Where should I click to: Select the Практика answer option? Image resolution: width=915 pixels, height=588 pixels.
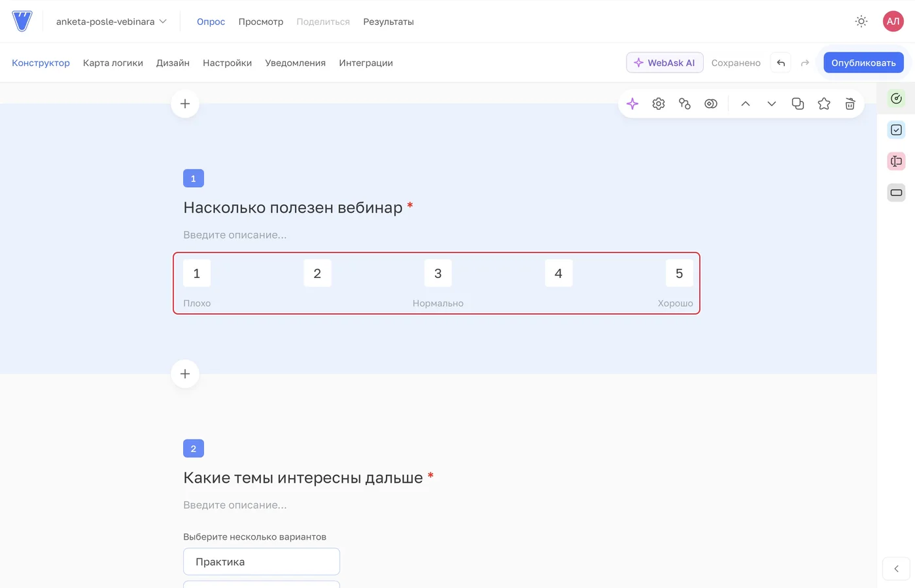point(262,562)
